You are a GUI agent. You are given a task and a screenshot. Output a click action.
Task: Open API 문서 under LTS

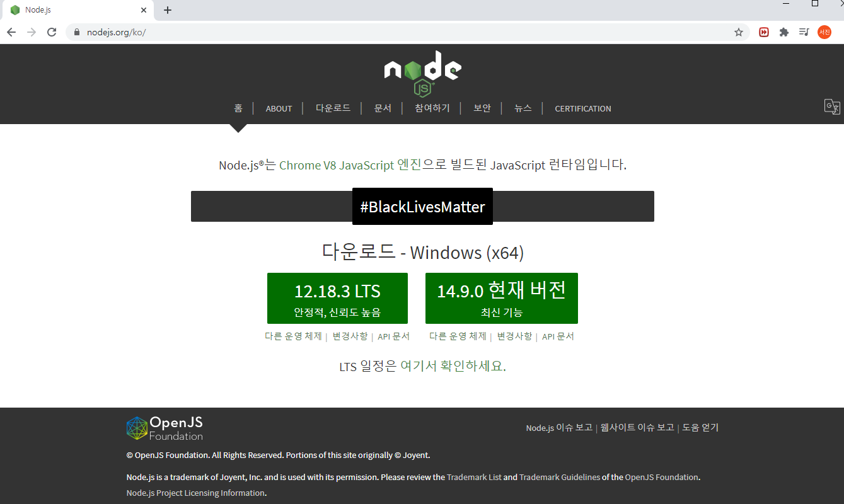394,336
